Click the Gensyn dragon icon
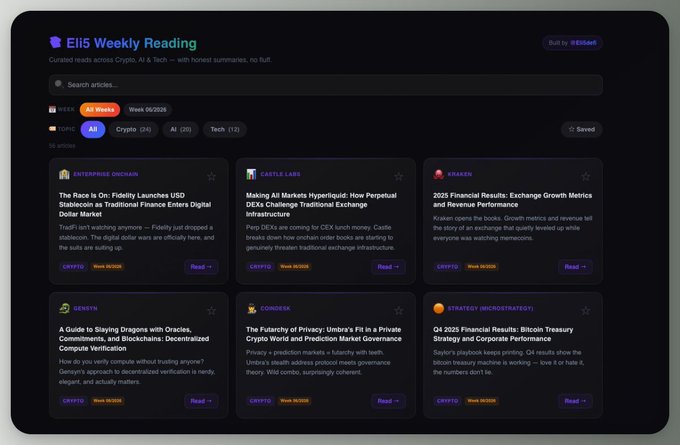 [64, 308]
